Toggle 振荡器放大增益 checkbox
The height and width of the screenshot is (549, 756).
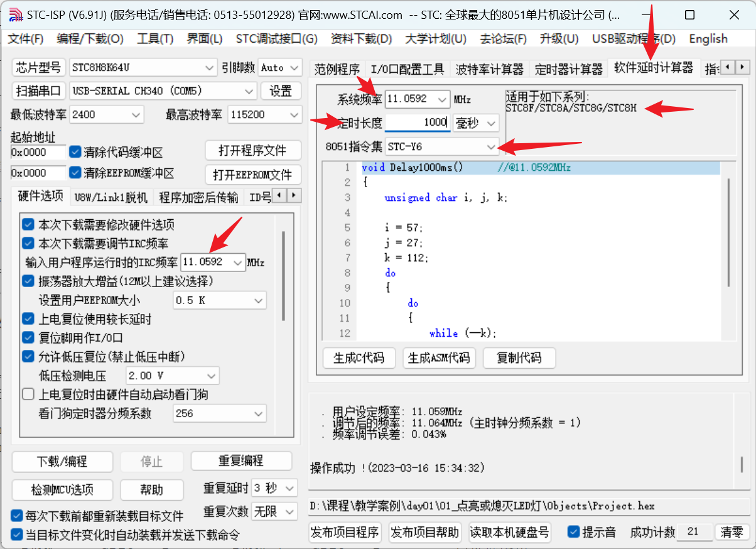click(x=28, y=281)
